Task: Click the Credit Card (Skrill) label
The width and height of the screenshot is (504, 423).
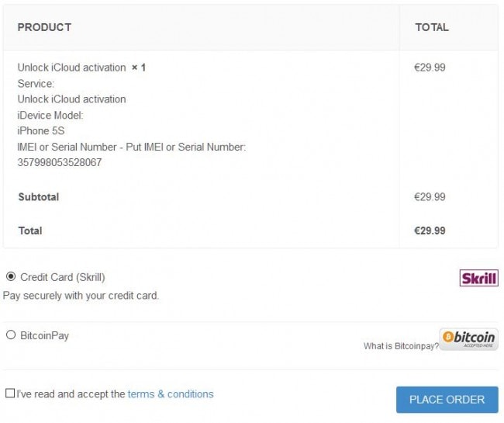Action: point(63,277)
